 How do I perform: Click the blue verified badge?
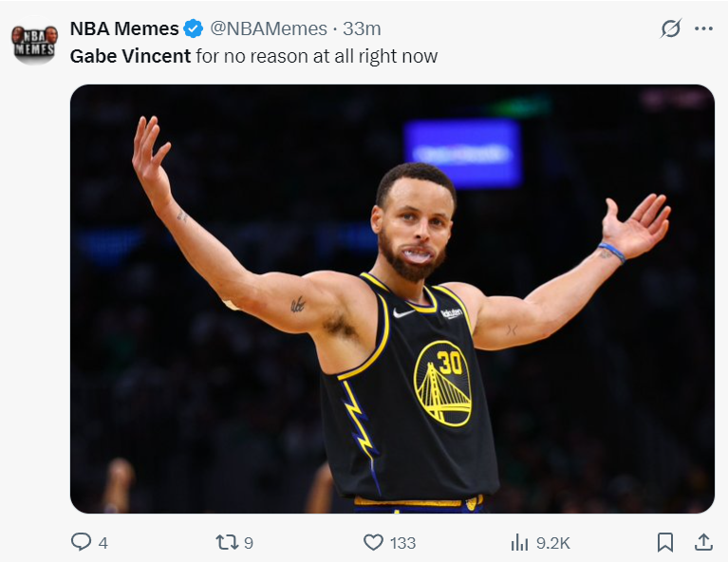coord(193,28)
